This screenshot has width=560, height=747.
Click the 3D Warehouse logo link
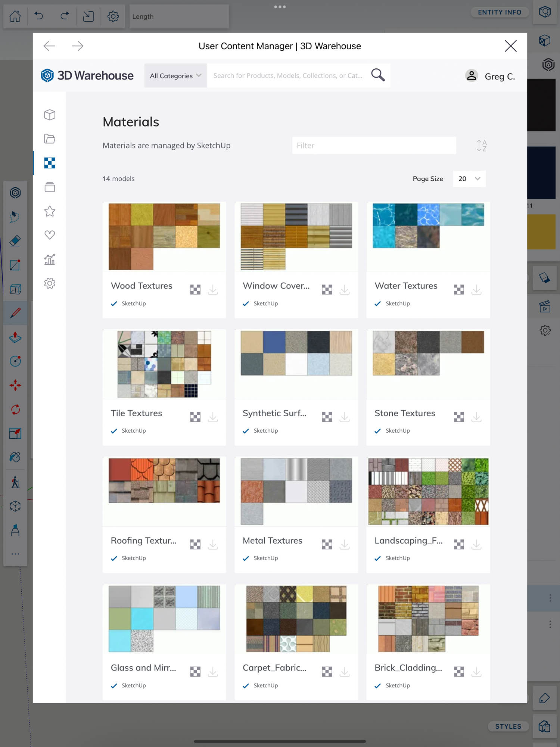tap(87, 75)
